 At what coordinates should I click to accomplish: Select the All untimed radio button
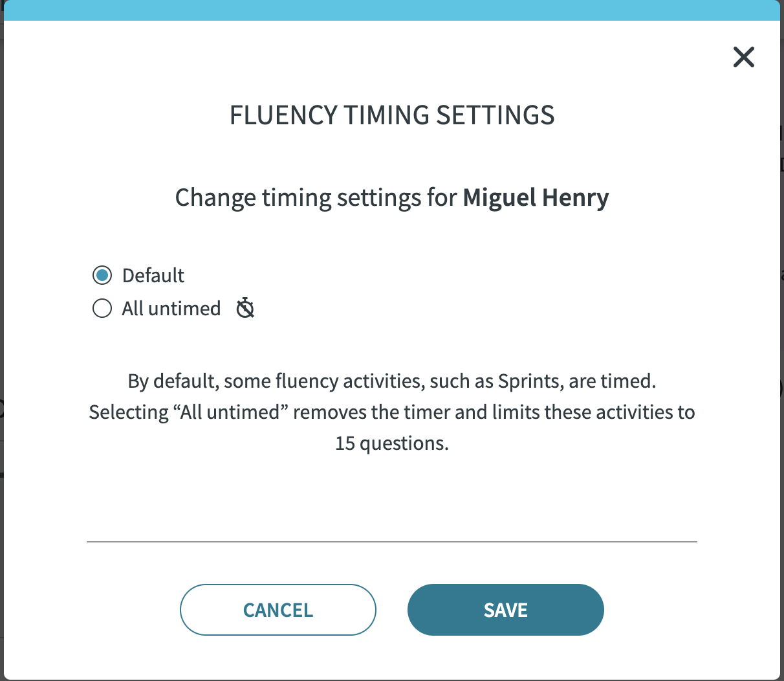click(x=102, y=308)
